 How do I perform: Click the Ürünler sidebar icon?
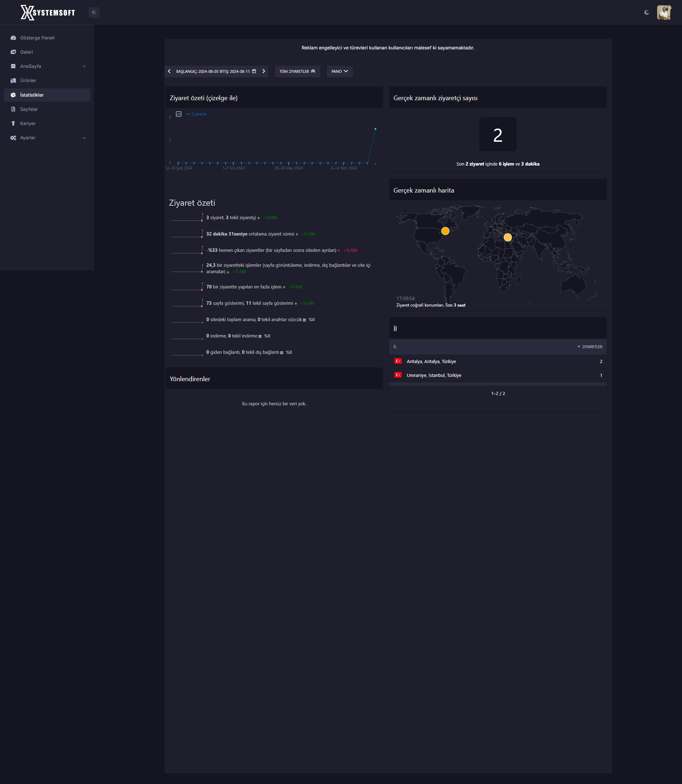pyautogui.click(x=13, y=81)
